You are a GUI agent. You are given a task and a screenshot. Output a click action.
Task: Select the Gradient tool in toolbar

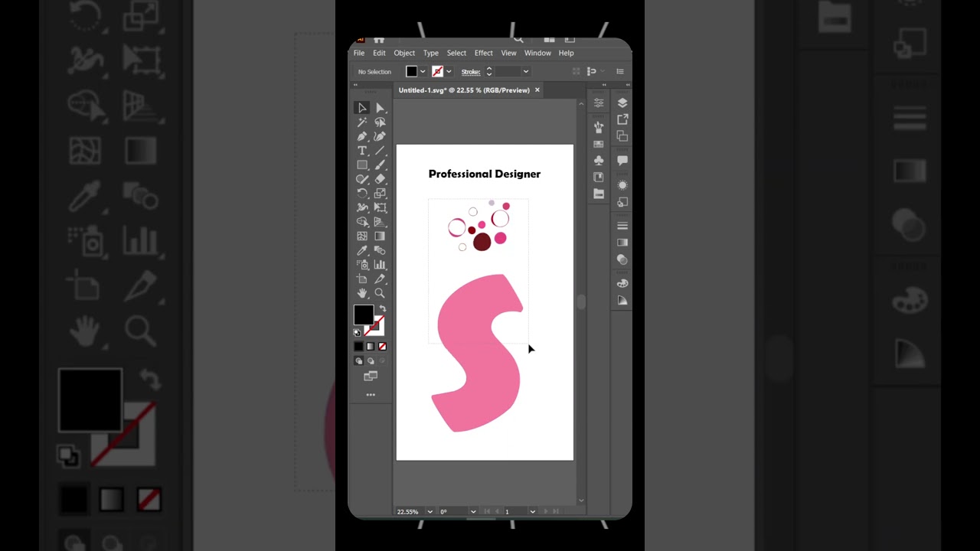tap(380, 236)
